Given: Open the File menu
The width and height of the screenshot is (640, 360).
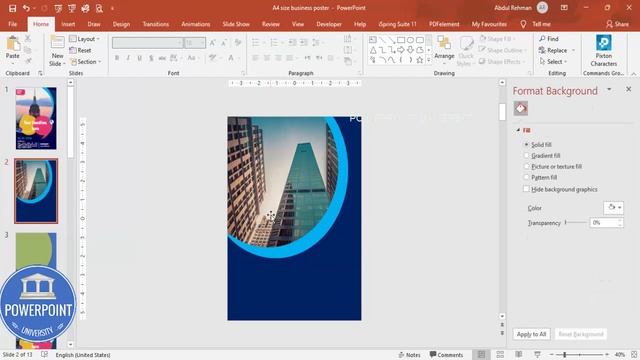Looking at the screenshot, I should (x=13, y=24).
